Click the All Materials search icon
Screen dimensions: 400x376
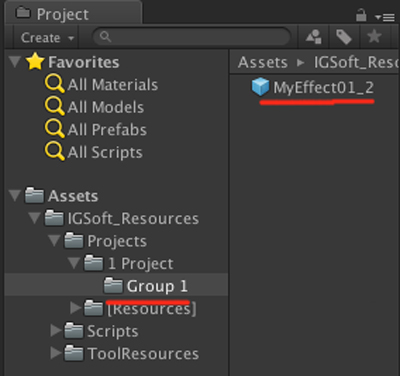55,84
